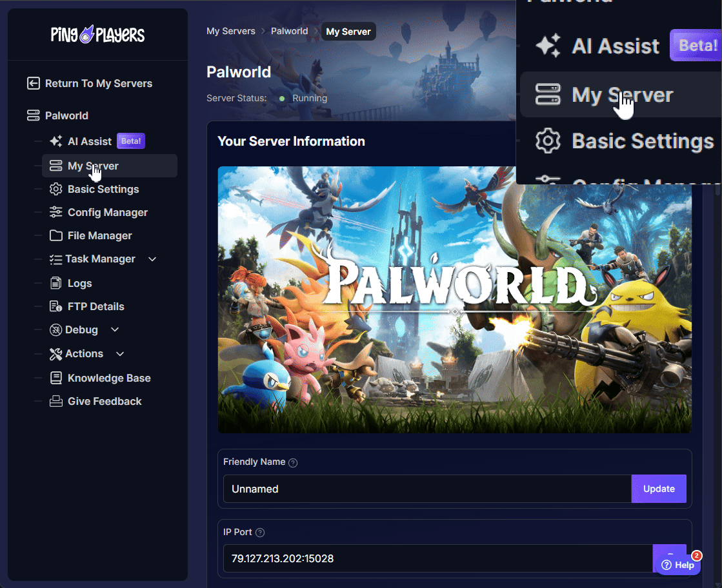Click the Palworld banner artwork
The width and height of the screenshot is (722, 588).
pyautogui.click(x=454, y=300)
